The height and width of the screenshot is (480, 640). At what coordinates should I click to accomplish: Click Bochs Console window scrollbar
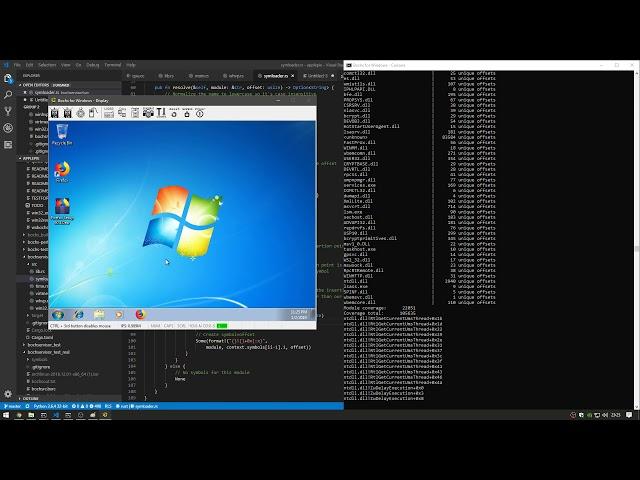pyautogui.click(x=637, y=240)
